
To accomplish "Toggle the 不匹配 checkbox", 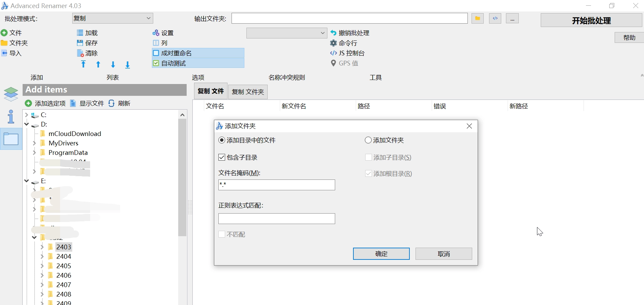I will [222, 234].
